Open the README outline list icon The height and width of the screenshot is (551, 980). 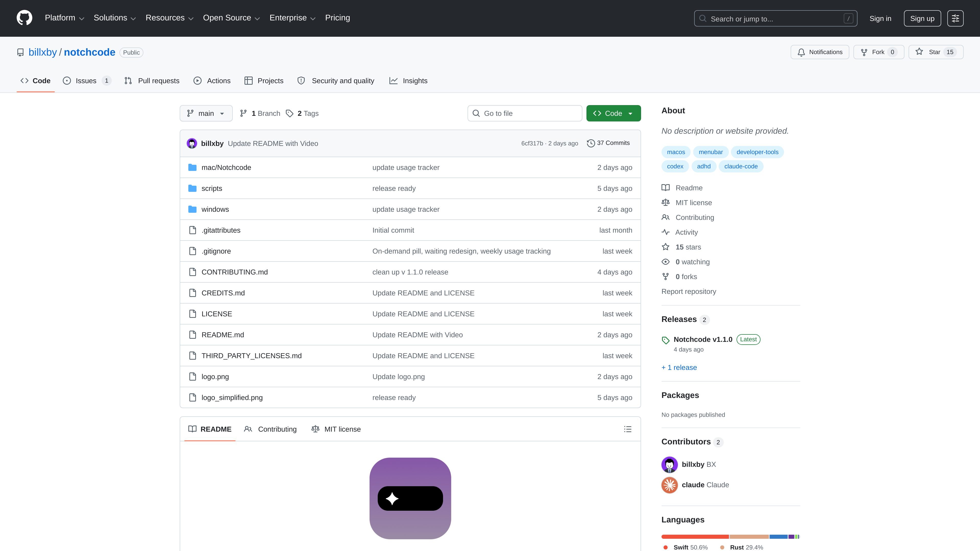628,429
